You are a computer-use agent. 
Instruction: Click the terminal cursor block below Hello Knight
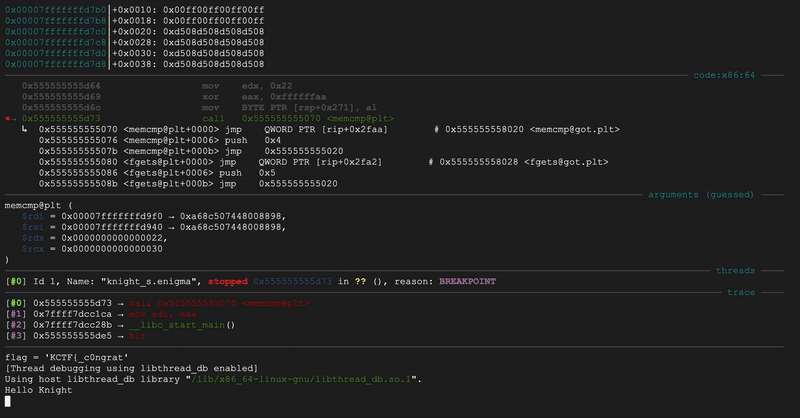[8, 401]
